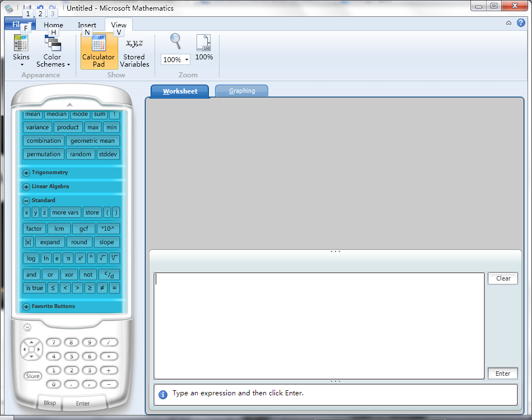Click the e constant button
Viewport: 532px width, 420px height.
57,259
